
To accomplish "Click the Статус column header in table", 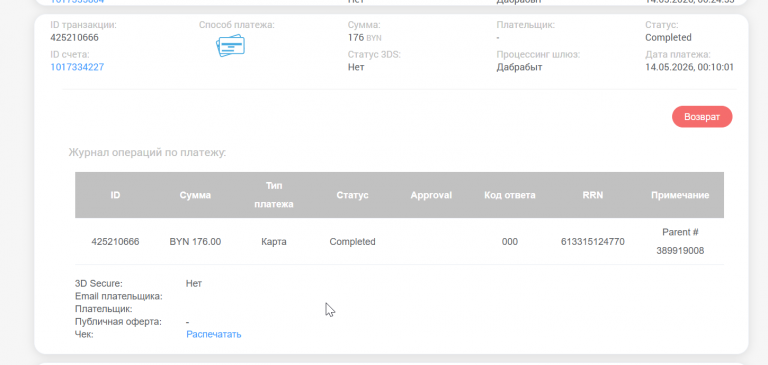I will (x=352, y=195).
